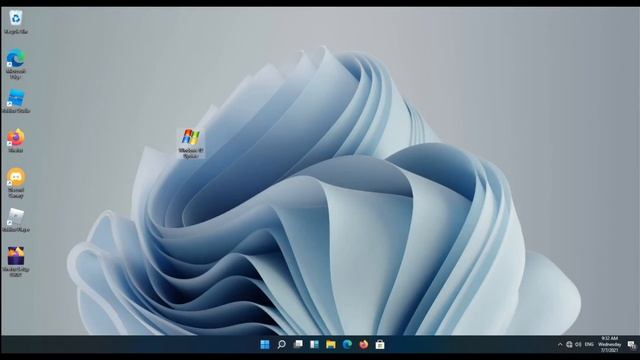This screenshot has height=360, width=640.
Task: Launch Firefox from the taskbar
Action: pyautogui.click(x=363, y=344)
